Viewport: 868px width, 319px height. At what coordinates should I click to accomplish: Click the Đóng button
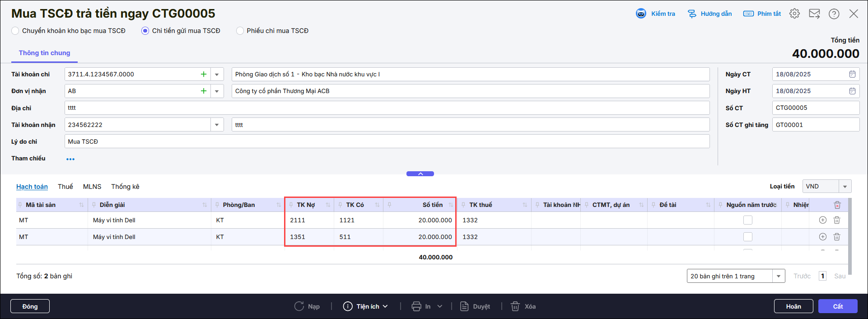[x=30, y=306]
